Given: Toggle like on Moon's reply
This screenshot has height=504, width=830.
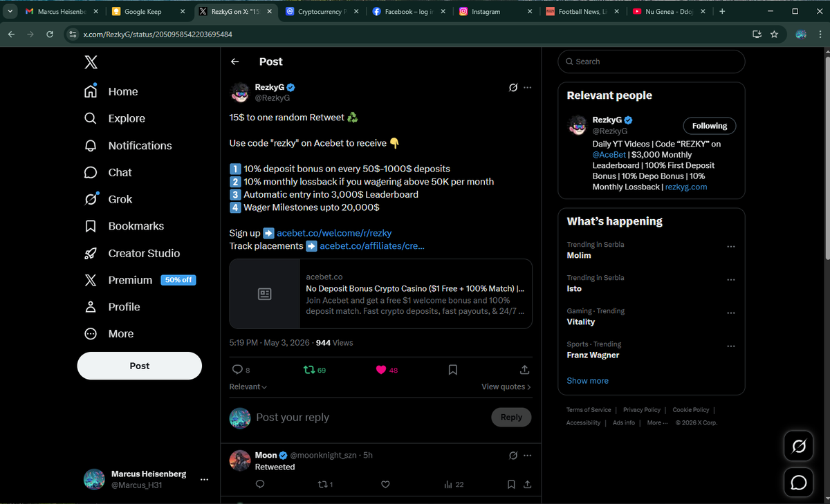Looking at the screenshot, I should point(386,485).
